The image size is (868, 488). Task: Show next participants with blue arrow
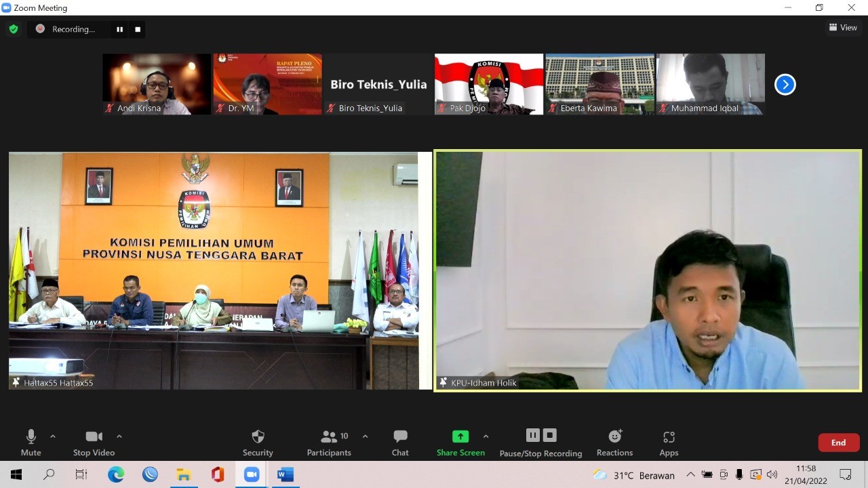(x=785, y=85)
